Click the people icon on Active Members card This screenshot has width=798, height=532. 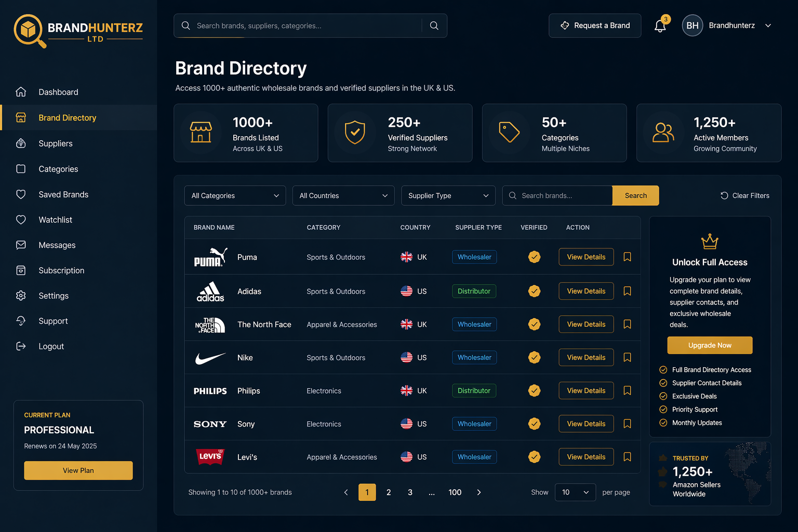pos(663,132)
